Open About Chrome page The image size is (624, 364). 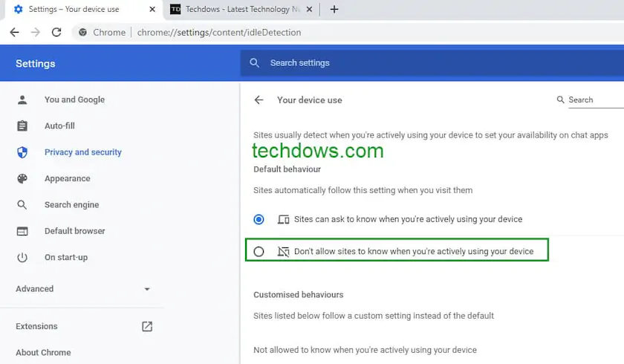pyautogui.click(x=43, y=352)
